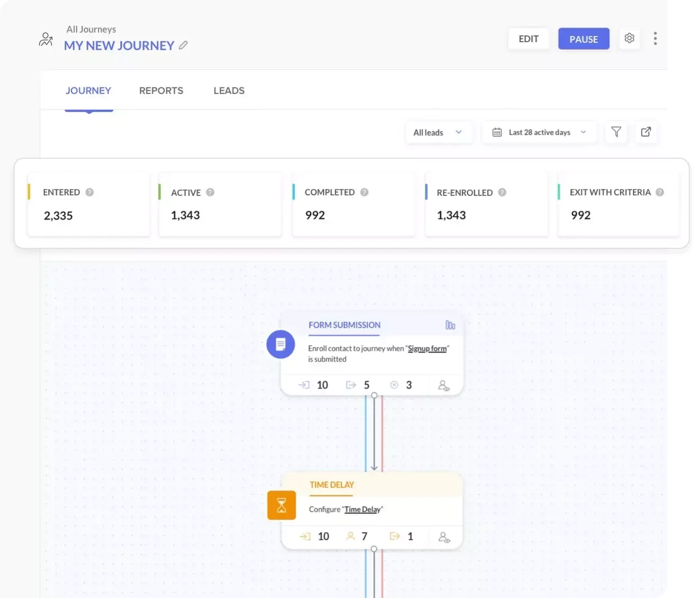
Task: Show help tooltip for Entered metric
Action: pos(89,192)
